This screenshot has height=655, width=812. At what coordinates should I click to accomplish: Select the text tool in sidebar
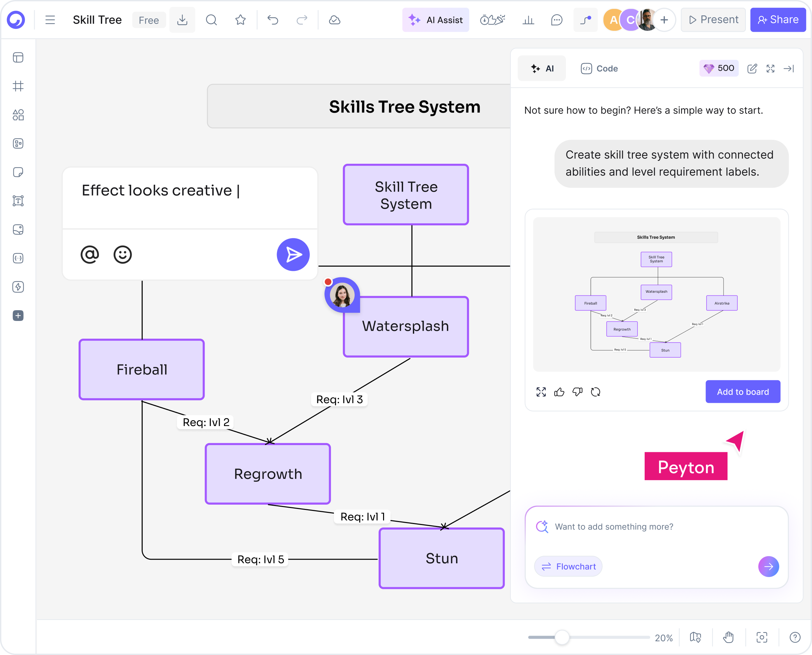click(x=18, y=201)
